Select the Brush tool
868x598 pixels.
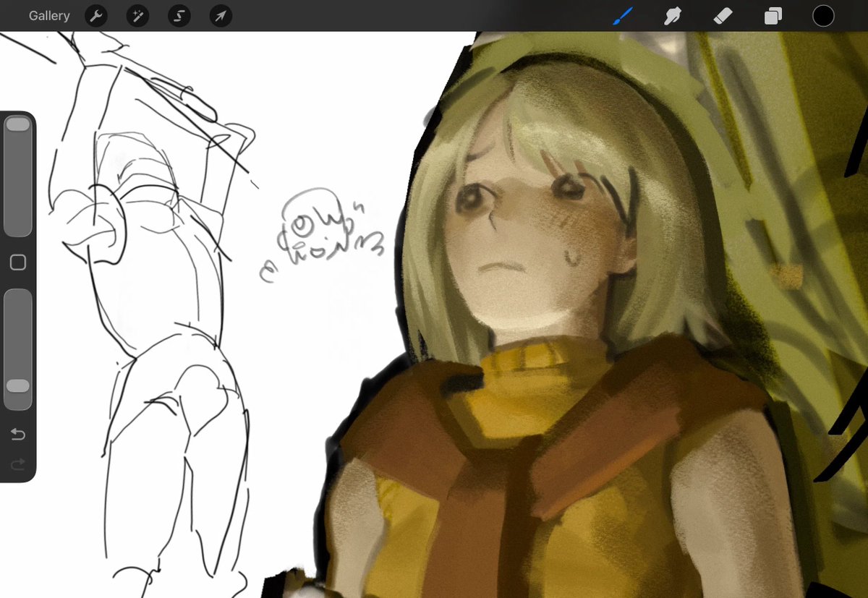pos(623,16)
